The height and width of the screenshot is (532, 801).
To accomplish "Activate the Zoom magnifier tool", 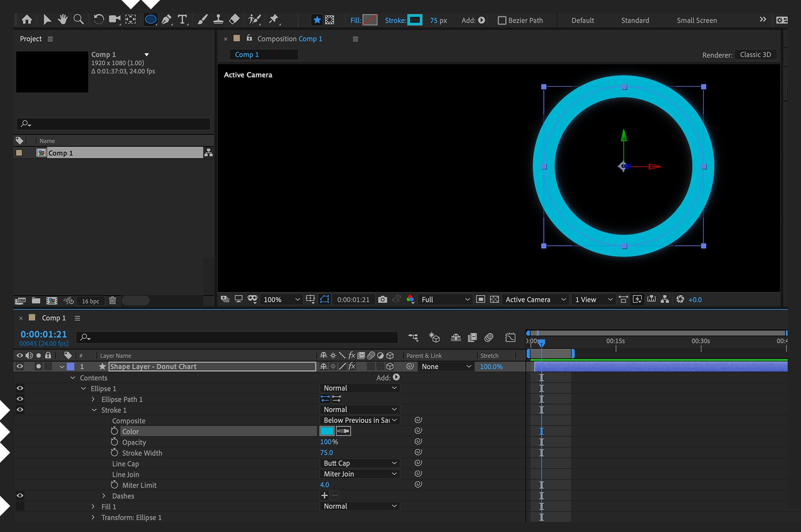I will click(x=78, y=20).
